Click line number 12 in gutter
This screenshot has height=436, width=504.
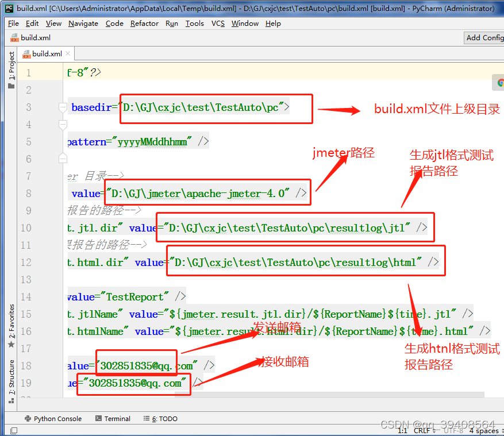pyautogui.click(x=26, y=263)
